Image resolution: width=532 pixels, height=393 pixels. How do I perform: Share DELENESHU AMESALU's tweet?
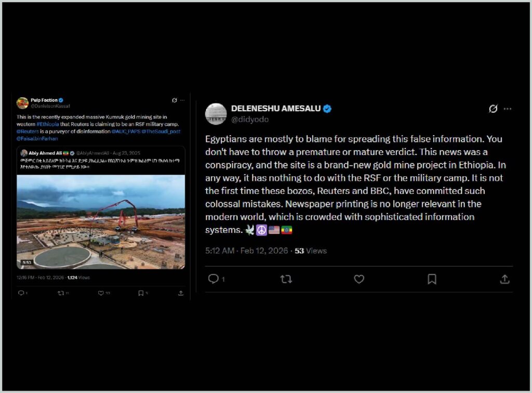504,279
